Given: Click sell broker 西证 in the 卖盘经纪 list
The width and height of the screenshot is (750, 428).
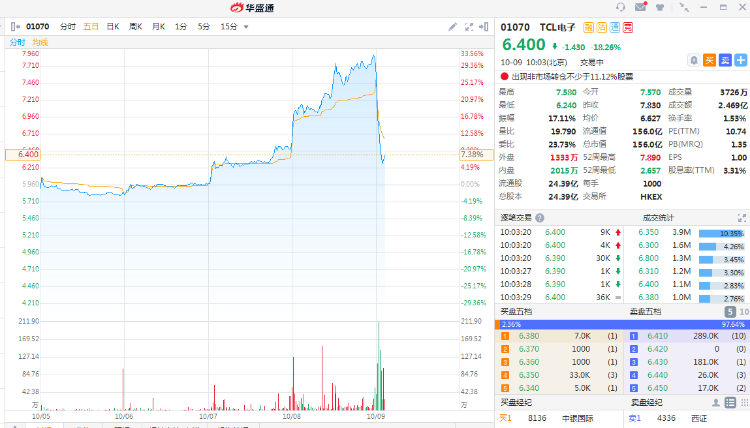Looking at the screenshot, I should [699, 418].
